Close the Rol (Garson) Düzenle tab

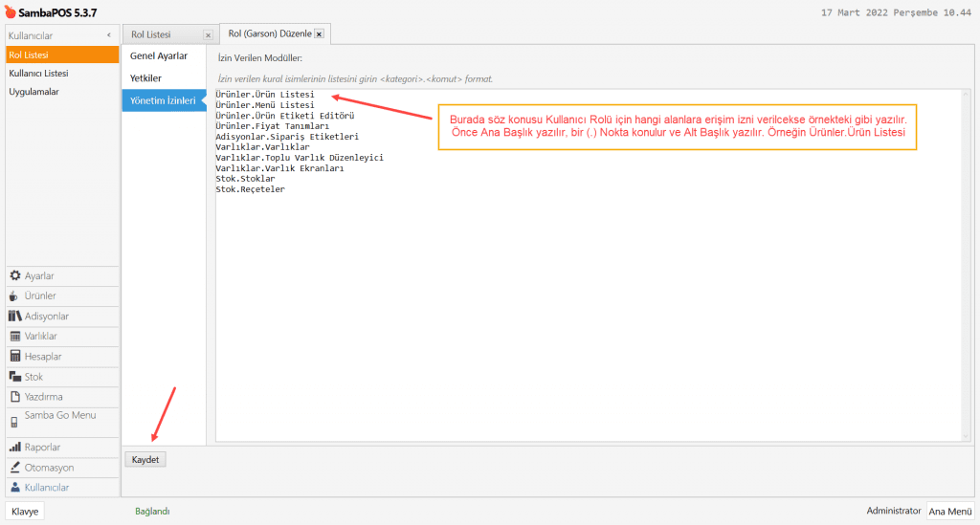pos(319,34)
